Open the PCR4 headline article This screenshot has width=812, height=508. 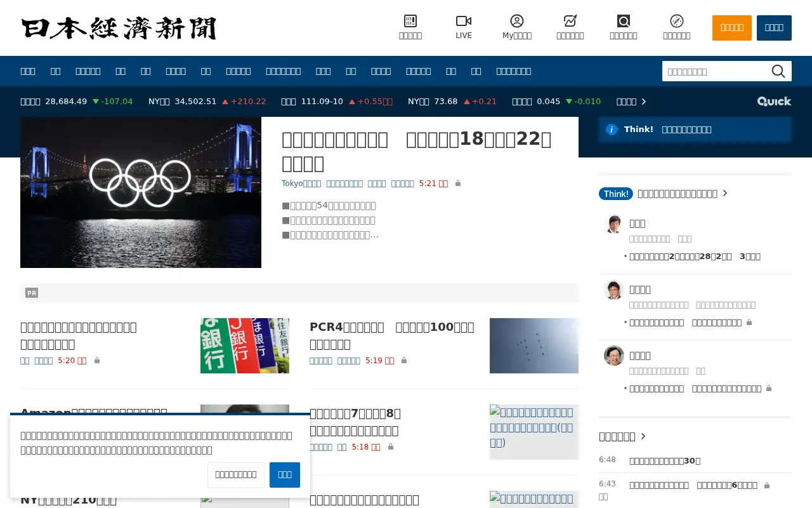coord(392,335)
